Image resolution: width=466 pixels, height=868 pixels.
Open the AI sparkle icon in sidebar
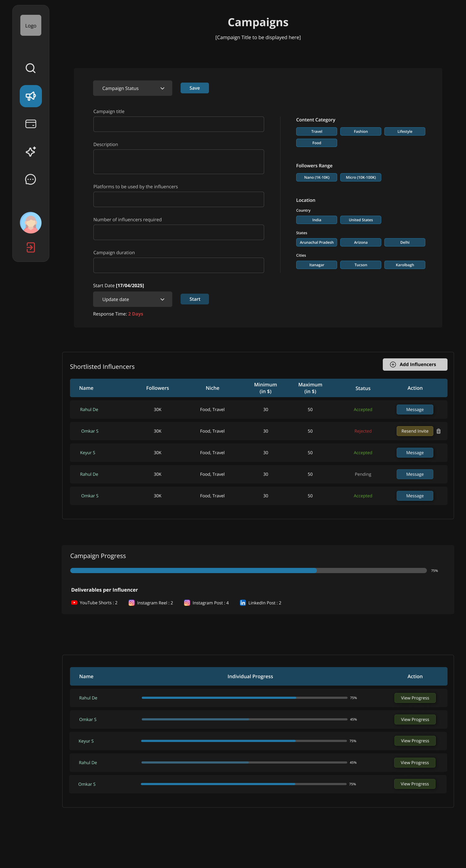pos(31,152)
